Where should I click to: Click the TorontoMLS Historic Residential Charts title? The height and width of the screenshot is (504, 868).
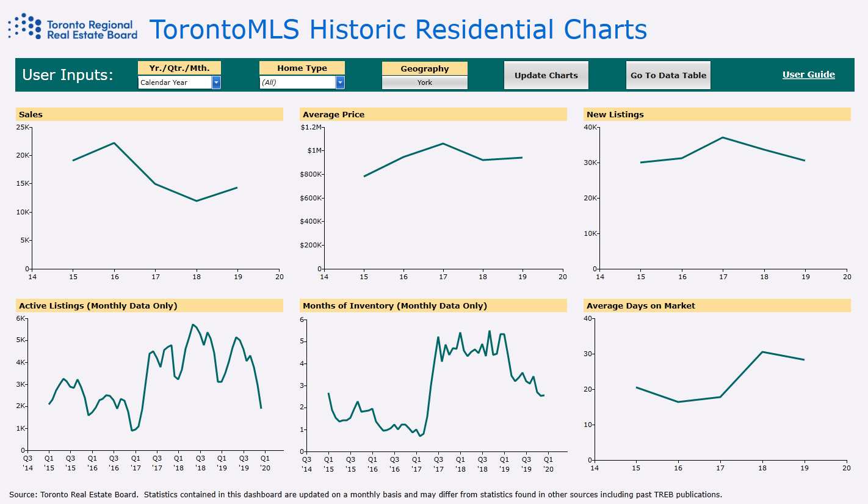click(398, 29)
